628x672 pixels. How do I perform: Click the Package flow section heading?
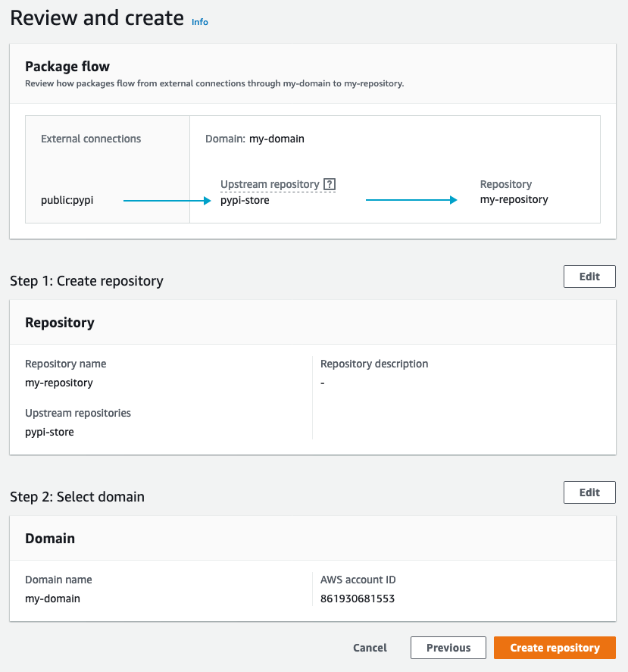[x=67, y=67]
